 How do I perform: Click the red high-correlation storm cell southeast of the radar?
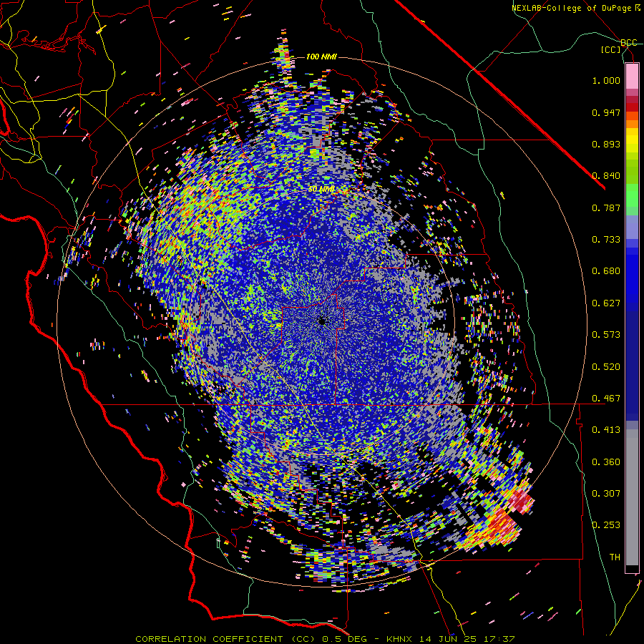pyautogui.click(x=522, y=501)
